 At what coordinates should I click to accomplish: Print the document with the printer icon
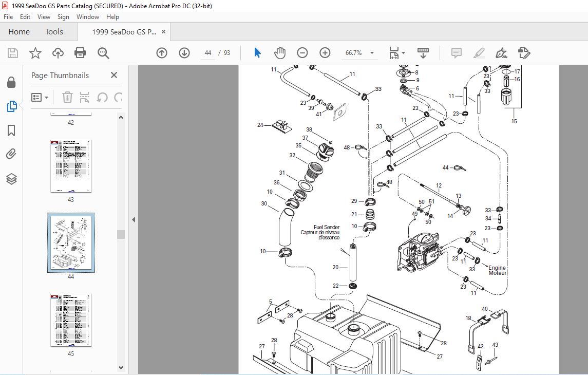(80, 53)
